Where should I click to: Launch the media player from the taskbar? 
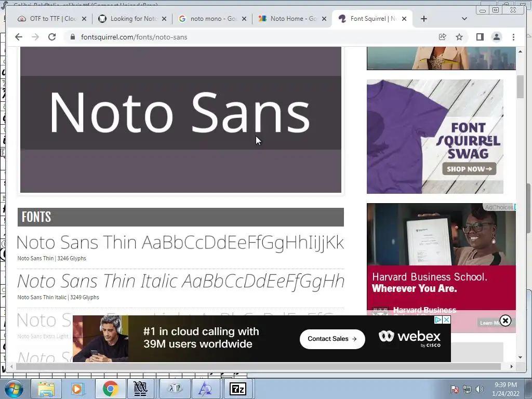coord(78,389)
